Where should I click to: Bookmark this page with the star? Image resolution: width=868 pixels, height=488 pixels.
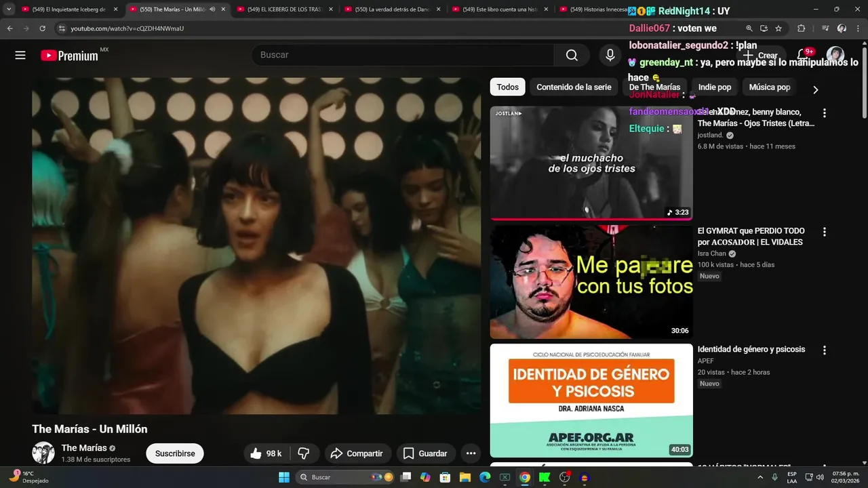[778, 28]
